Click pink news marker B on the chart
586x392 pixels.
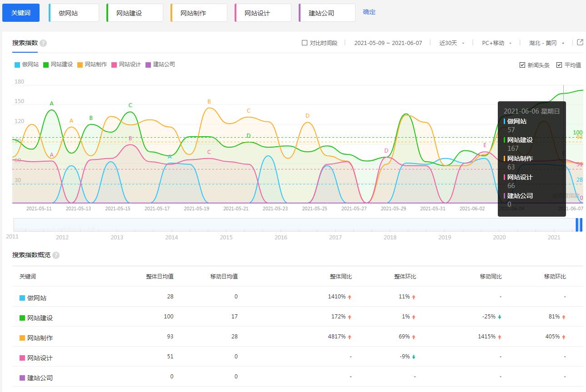coord(130,139)
